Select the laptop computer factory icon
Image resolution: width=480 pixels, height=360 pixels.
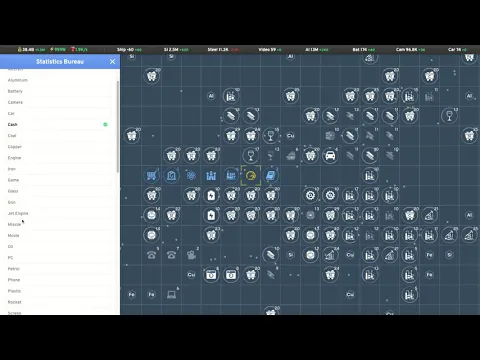(171, 294)
